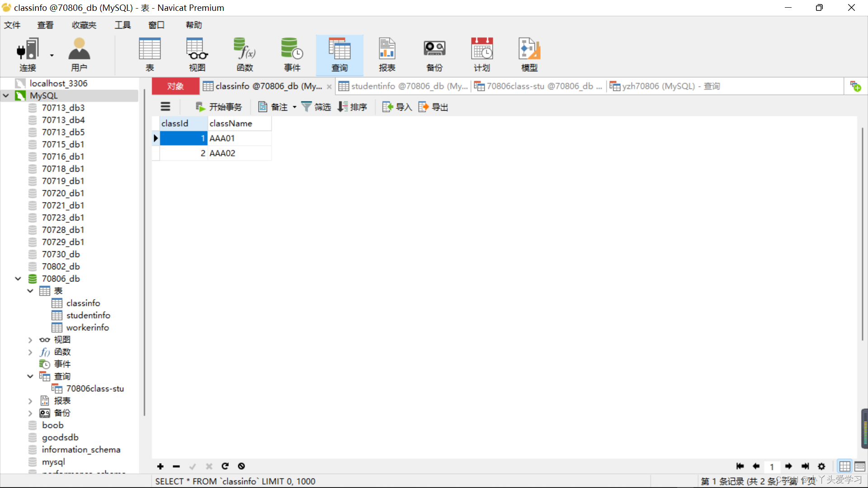Open the 报表 (Report) toolbar icon
This screenshot has height=488, width=868.
pos(387,55)
